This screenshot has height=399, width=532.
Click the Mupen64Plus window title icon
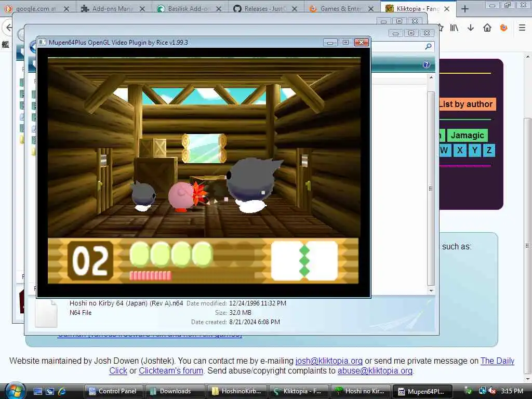42,43
